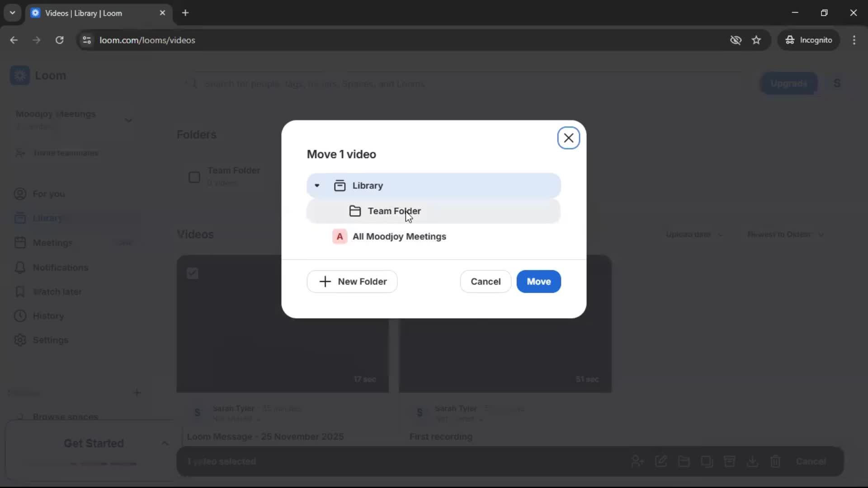Collapse the Moodjoy Meetings workspace dropdown
The height and width of the screenshot is (488, 868).
coord(128,120)
